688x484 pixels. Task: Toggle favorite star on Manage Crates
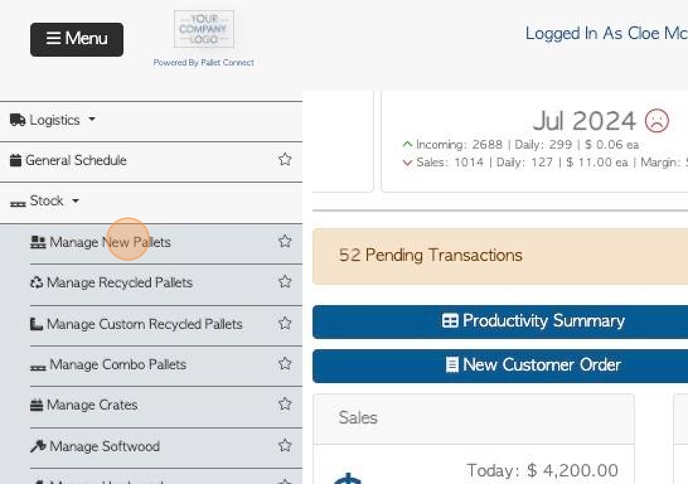click(285, 404)
